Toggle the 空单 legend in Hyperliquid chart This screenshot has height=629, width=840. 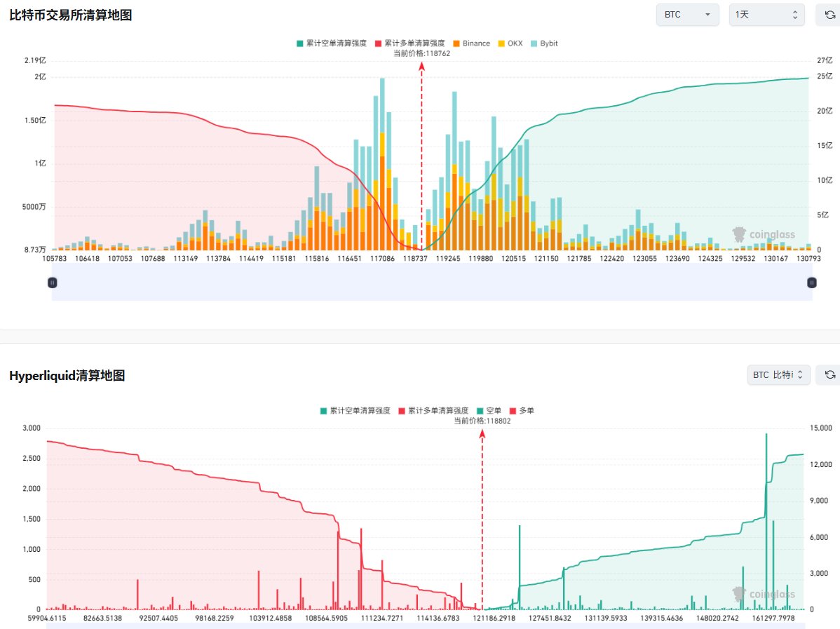(x=489, y=410)
